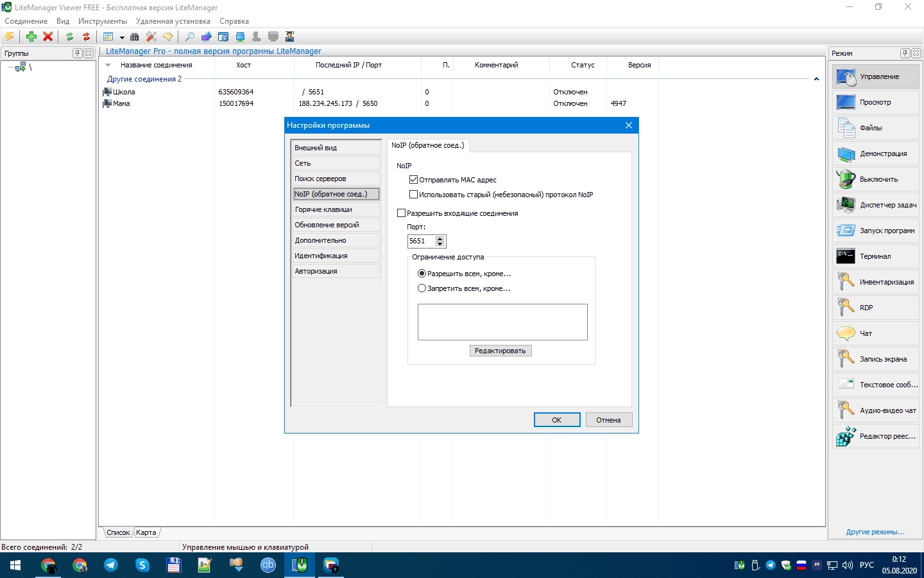Click the binoculars search icon in toolbar
The width and height of the screenshot is (924, 578).
[x=135, y=37]
